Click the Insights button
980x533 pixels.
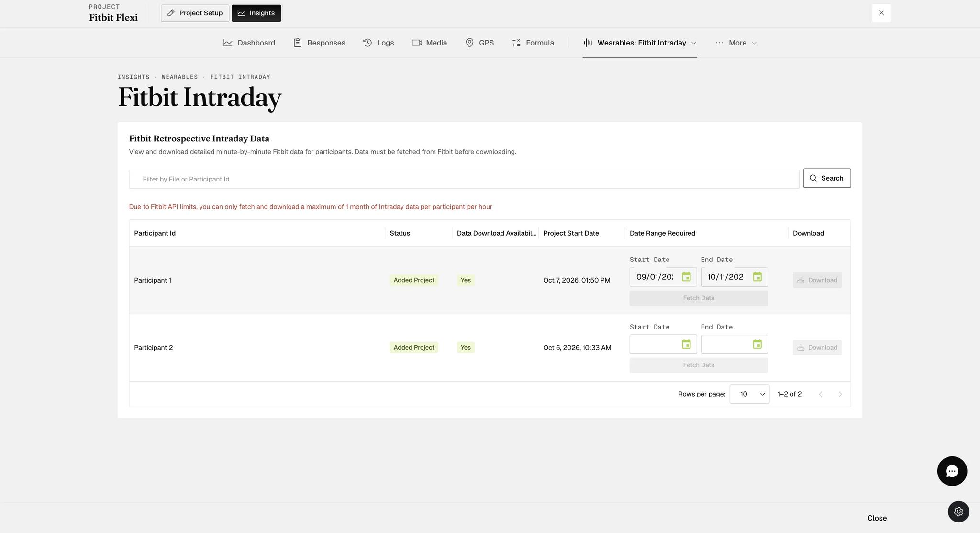click(x=256, y=13)
